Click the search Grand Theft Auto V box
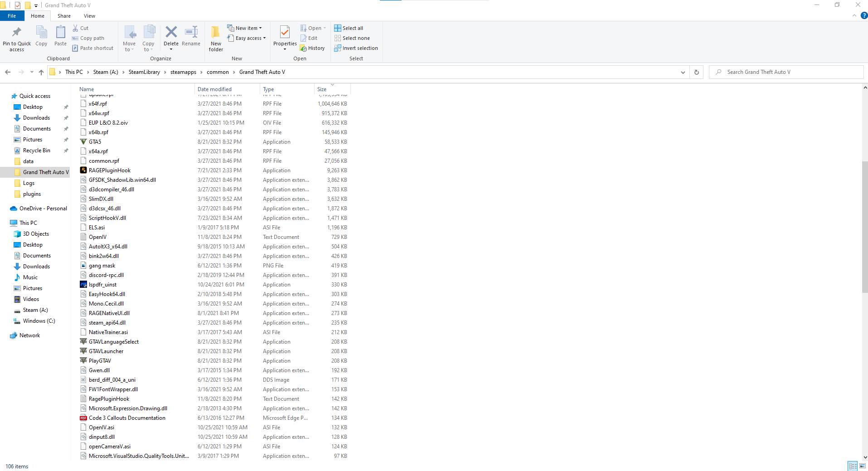Image resolution: width=868 pixels, height=471 pixels. [x=786, y=72]
